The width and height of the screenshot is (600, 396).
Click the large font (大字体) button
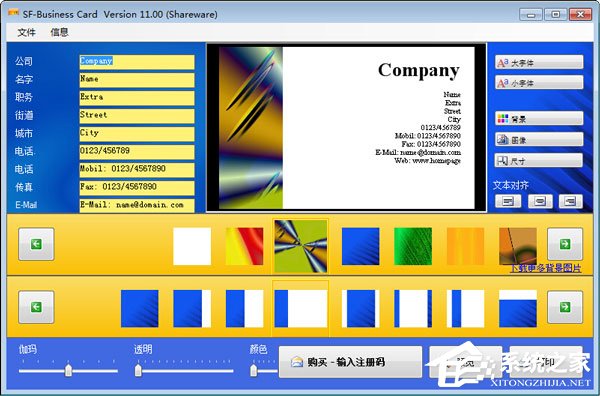[x=539, y=62]
